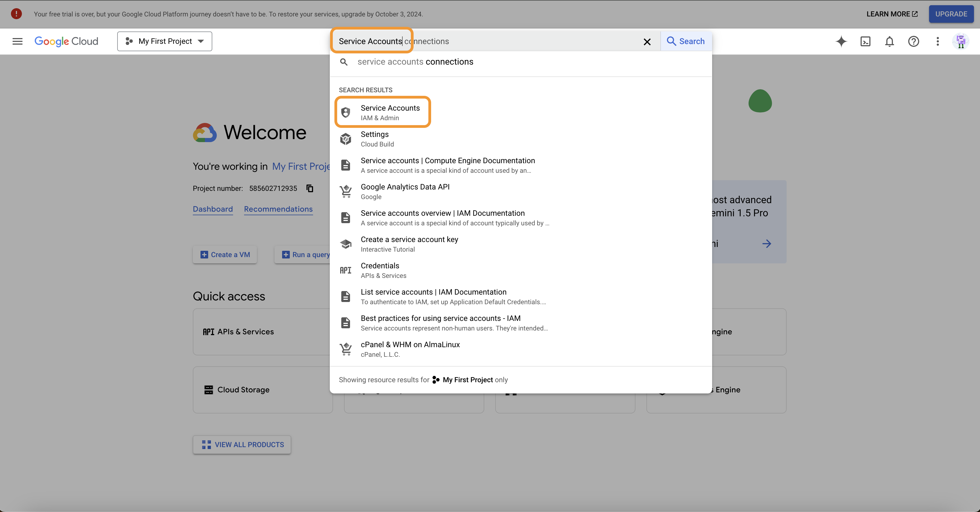Viewport: 980px width, 512px height.
Task: Open Credentials APIs & Services result
Action: 521,270
